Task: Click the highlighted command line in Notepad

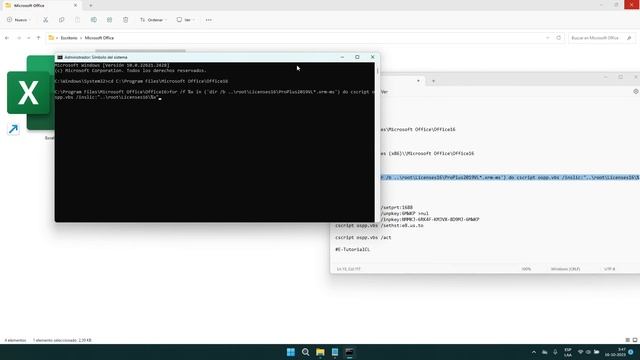Action: (510, 178)
